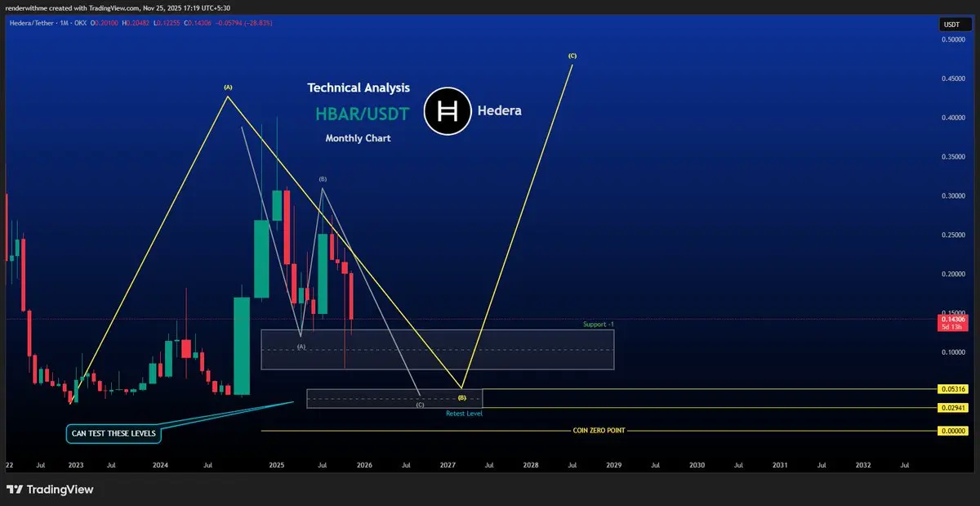This screenshot has width=980, height=506.
Task: Select the Support -1 shaded rectangle
Action: point(438,349)
